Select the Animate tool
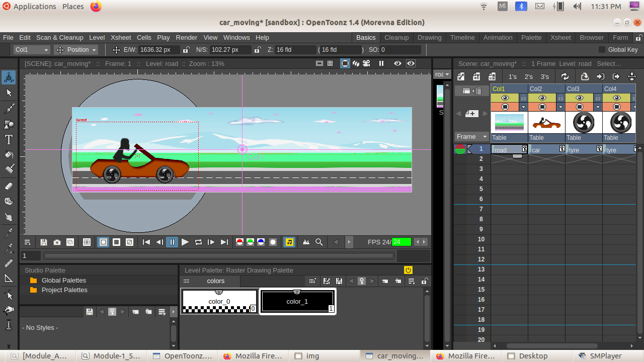The height and width of the screenshot is (362, 644). [9, 77]
